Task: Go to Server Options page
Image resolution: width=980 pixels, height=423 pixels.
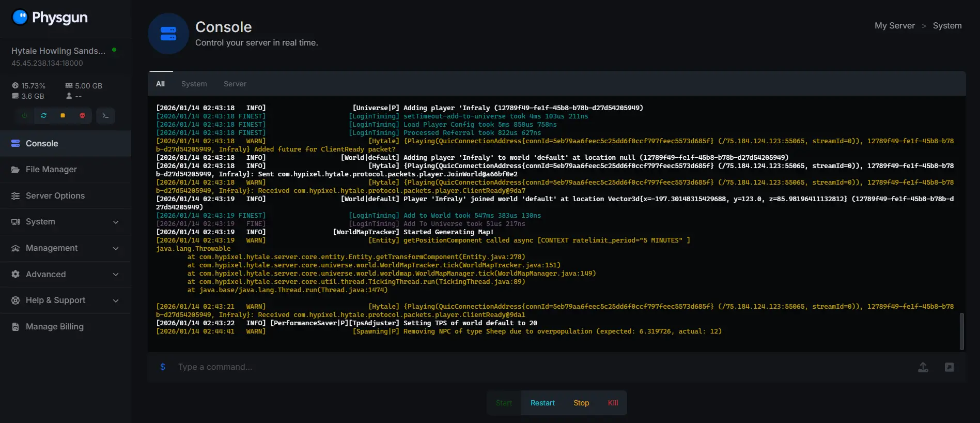Action: click(55, 196)
